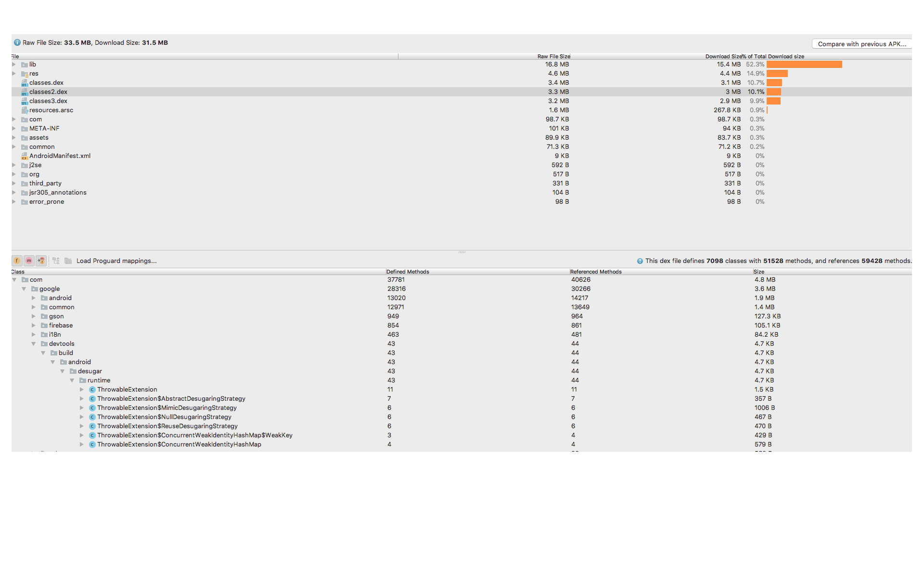Click the AndroidManifest.xml file icon
The image size is (924, 578).
click(x=25, y=156)
